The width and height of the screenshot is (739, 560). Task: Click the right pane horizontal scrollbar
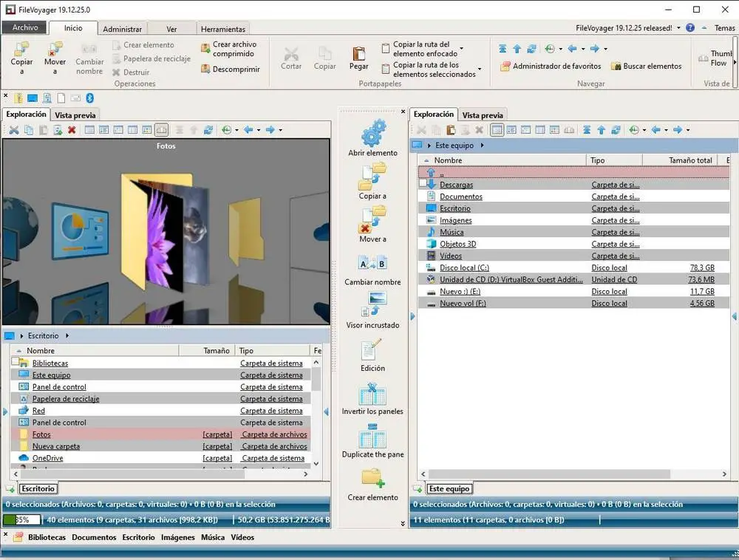[x=550, y=474]
